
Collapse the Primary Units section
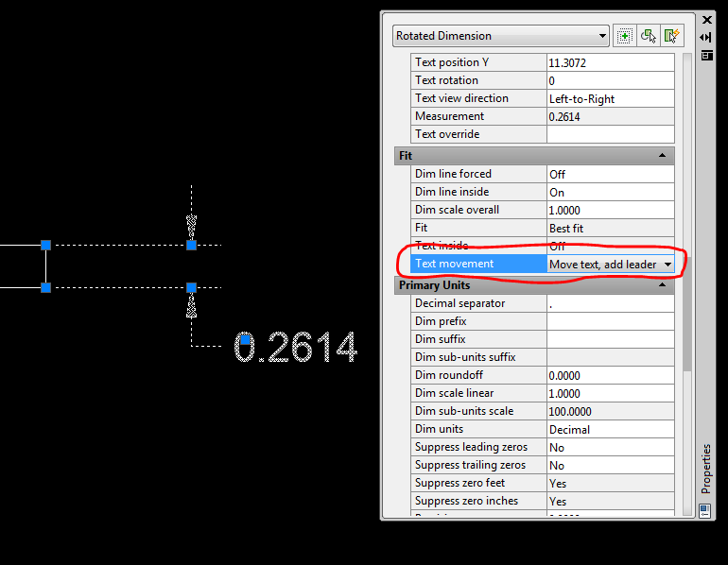(663, 285)
